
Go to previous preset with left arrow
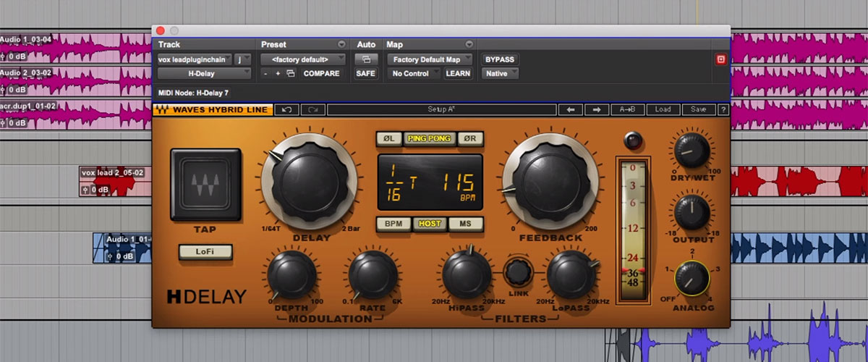pos(570,109)
